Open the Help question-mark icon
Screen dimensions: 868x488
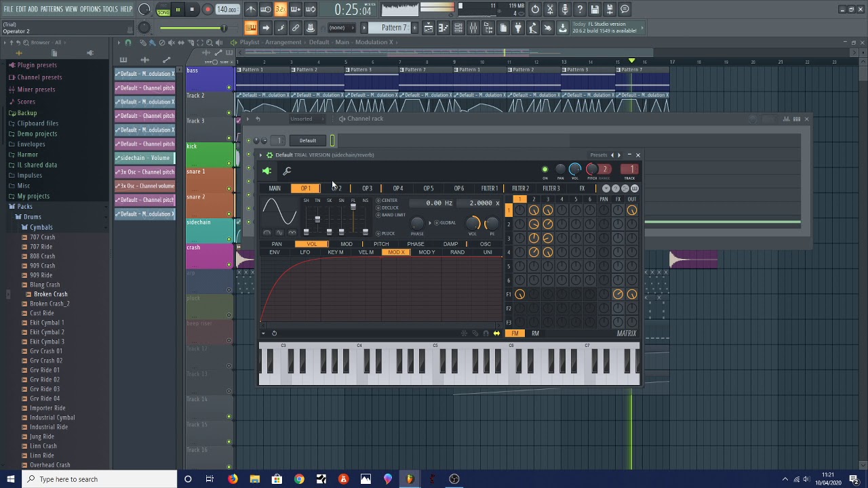coord(580,9)
